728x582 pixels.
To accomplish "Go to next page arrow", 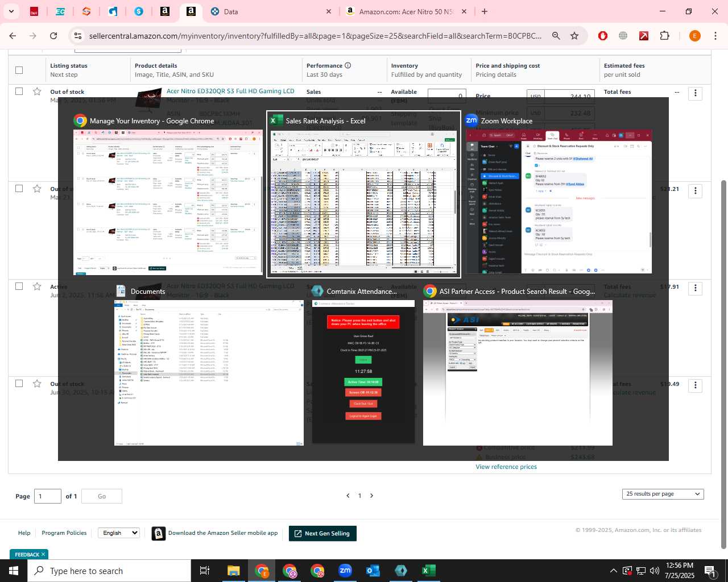I will coord(372,496).
